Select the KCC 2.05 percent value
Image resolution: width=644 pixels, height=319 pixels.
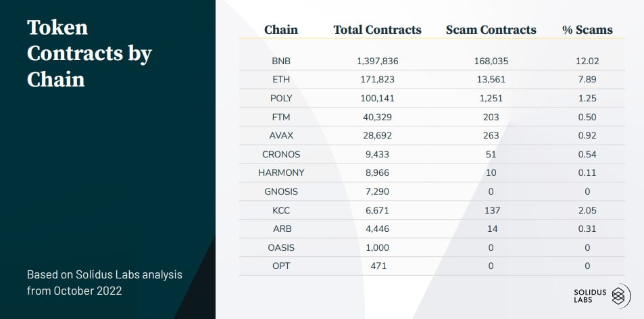587,210
